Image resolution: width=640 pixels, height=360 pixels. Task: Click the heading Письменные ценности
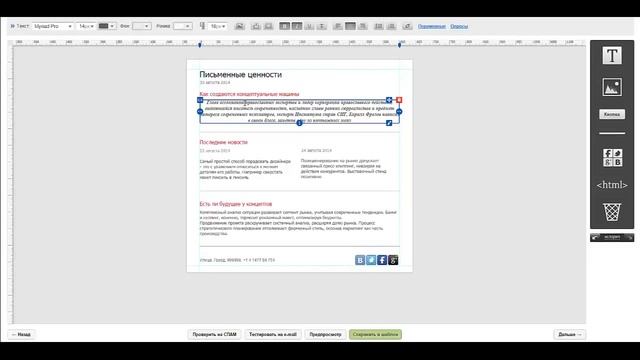(240, 75)
